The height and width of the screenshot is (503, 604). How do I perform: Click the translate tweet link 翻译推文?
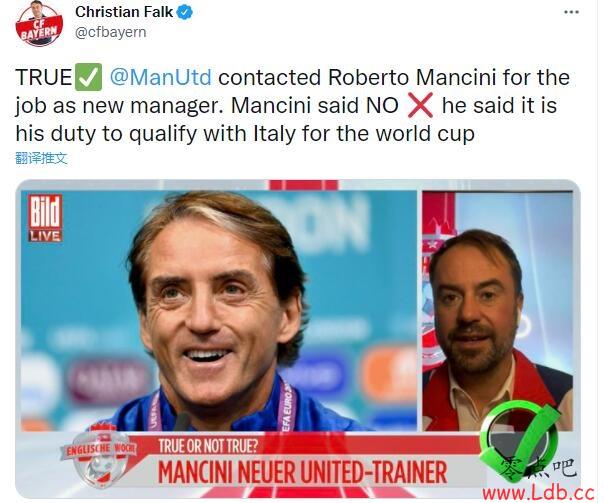(x=41, y=158)
